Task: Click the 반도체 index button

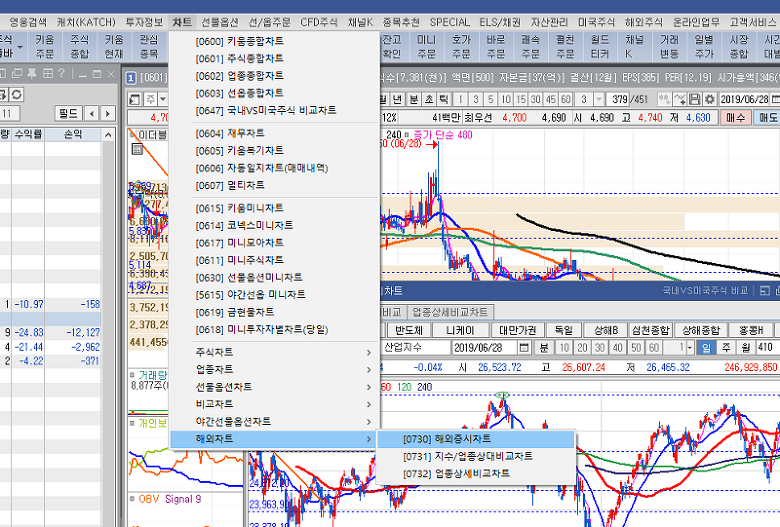Action: (x=408, y=330)
